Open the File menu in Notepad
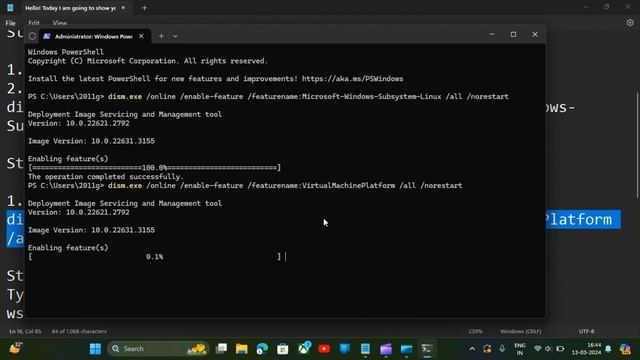 point(11,23)
